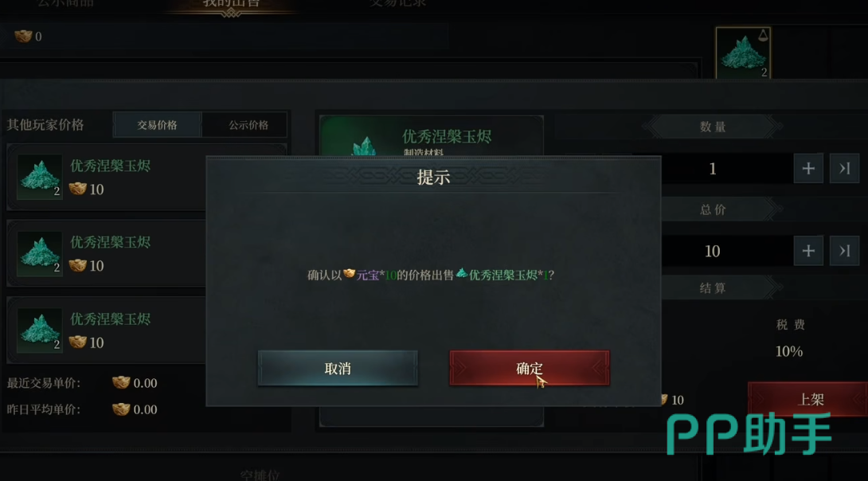Image resolution: width=868 pixels, height=481 pixels.
Task: Click the 上架 list-item button
Action: click(808, 399)
